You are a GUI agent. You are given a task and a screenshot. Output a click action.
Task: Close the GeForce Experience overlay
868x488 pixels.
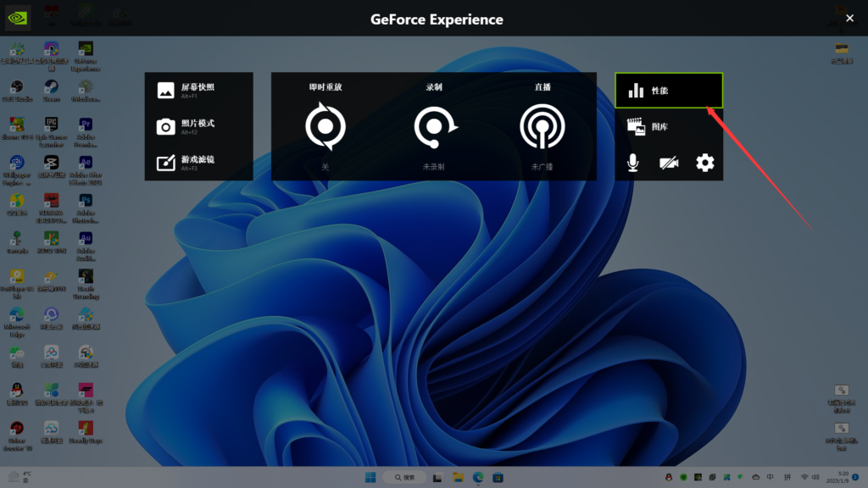tap(849, 18)
